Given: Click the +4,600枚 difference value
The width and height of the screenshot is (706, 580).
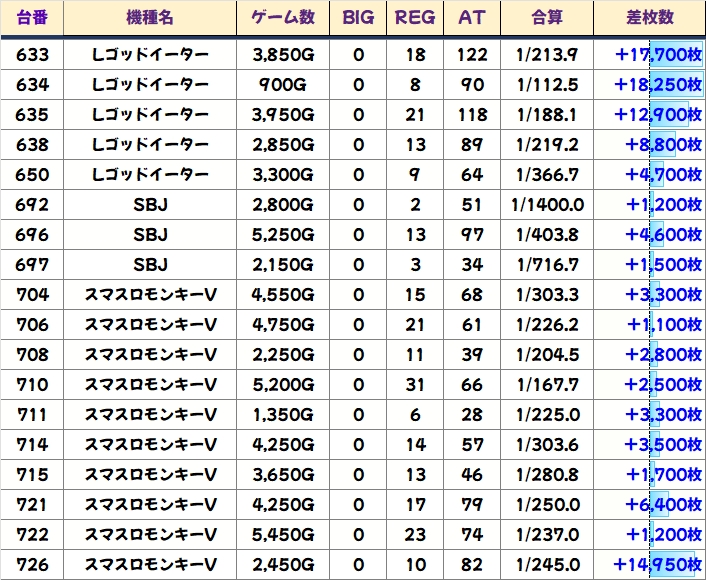Looking at the screenshot, I should click(x=664, y=235).
